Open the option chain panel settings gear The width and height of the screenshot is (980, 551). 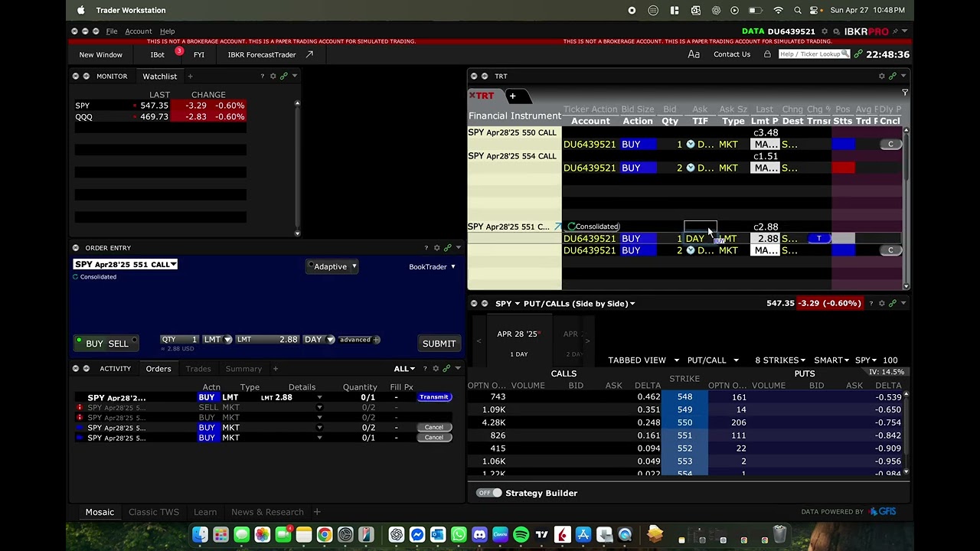click(882, 303)
